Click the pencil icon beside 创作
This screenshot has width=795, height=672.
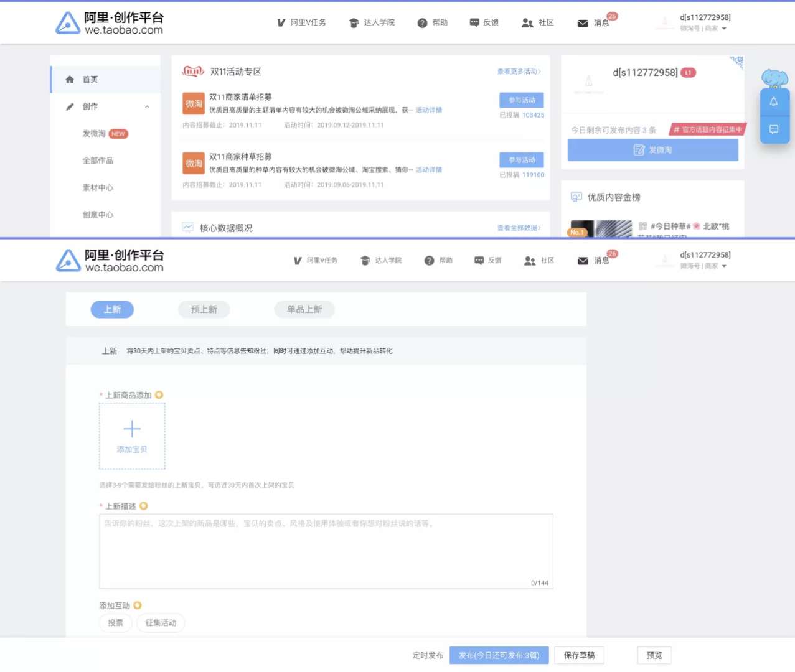[70, 106]
